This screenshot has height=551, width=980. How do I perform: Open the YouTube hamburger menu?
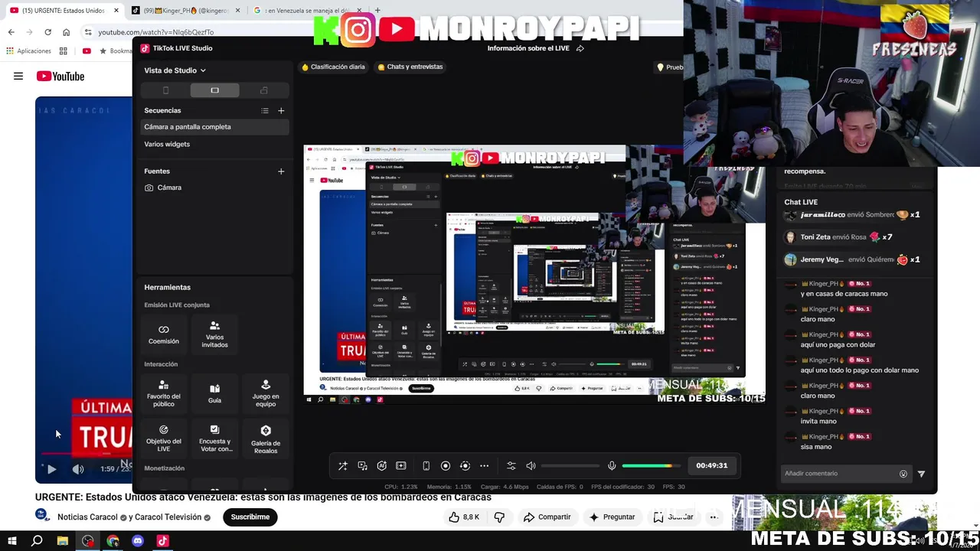pyautogui.click(x=18, y=77)
